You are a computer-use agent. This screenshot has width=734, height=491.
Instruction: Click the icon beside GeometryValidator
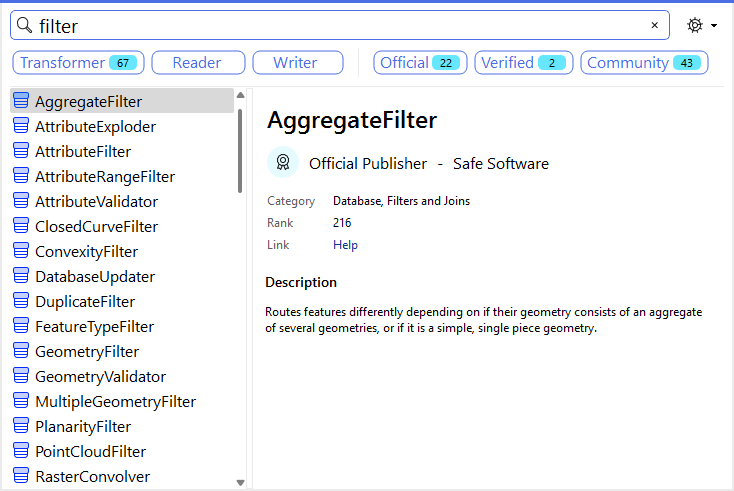pyautogui.click(x=21, y=377)
